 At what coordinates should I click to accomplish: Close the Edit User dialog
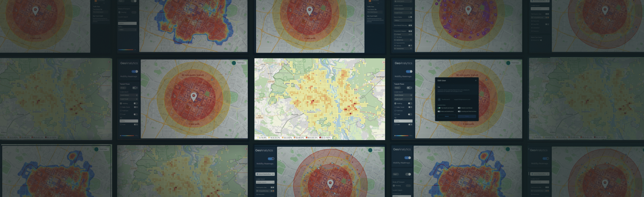click(x=476, y=81)
